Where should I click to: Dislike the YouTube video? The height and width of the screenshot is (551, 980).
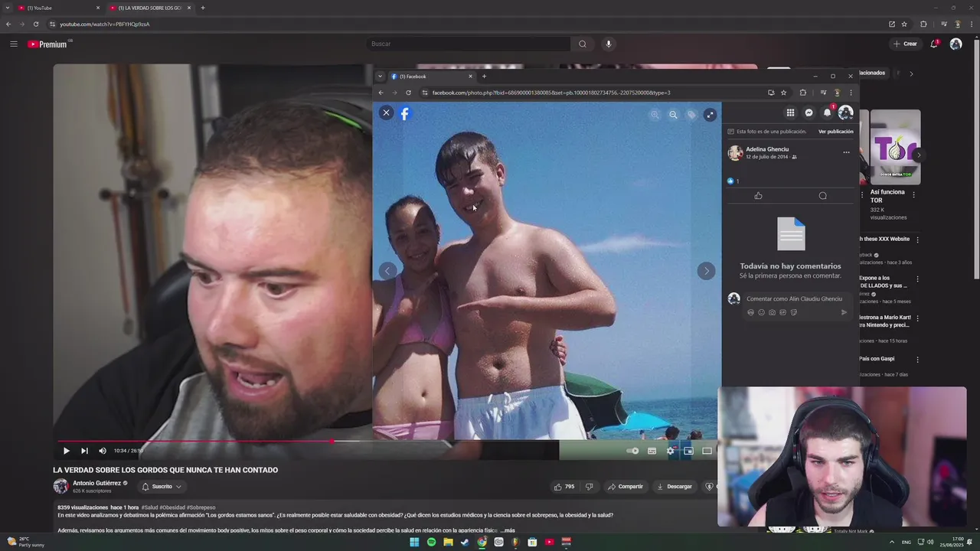[589, 486]
